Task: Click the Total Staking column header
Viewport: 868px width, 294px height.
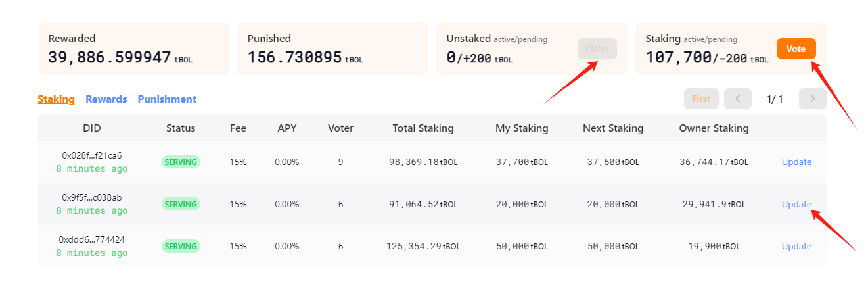Action: click(x=423, y=128)
